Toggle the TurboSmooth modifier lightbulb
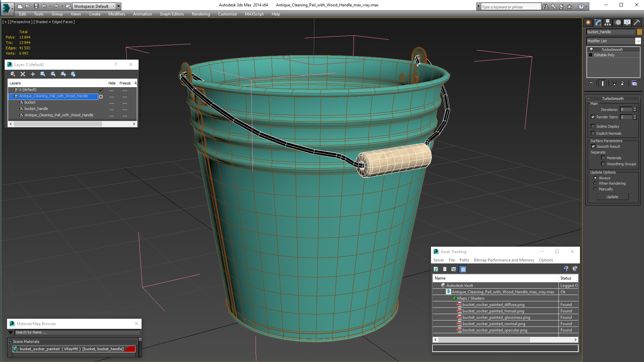This screenshot has height=362, width=644. [x=591, y=50]
